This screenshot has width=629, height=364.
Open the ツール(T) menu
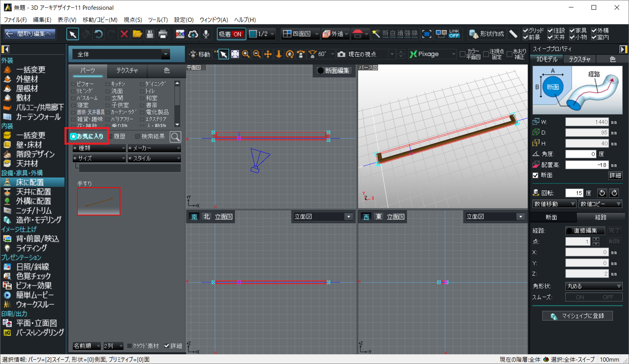[x=158, y=20]
